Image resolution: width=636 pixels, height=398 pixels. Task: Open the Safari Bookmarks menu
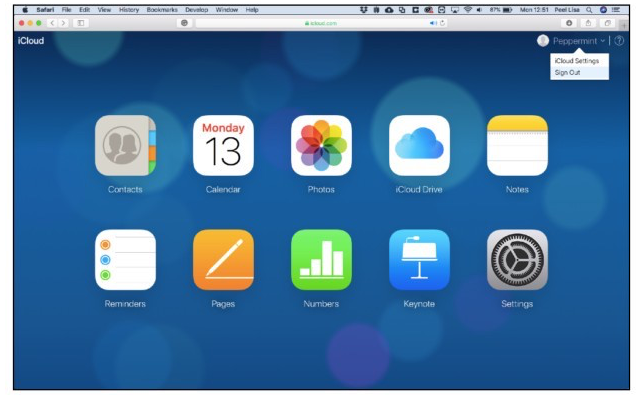click(x=162, y=10)
